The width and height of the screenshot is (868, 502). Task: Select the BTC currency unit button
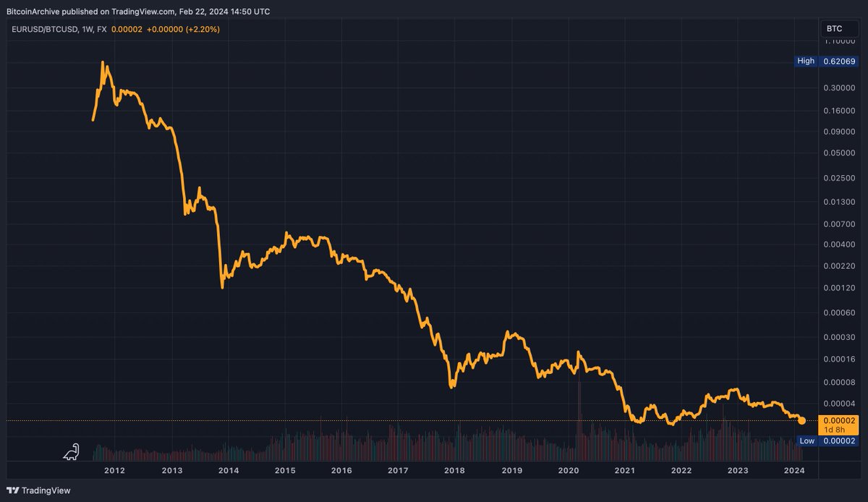[837, 28]
